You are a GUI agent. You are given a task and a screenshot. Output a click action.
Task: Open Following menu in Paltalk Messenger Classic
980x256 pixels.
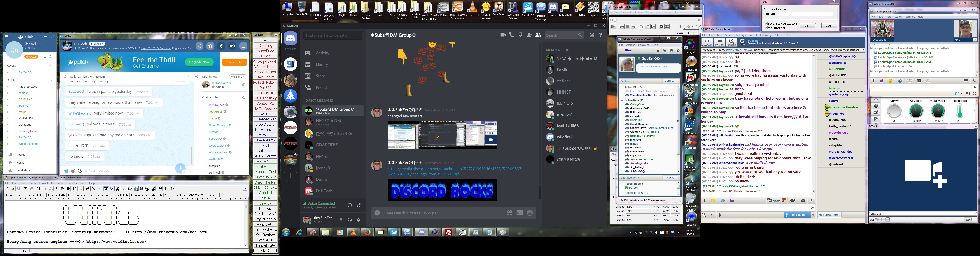pos(644,45)
